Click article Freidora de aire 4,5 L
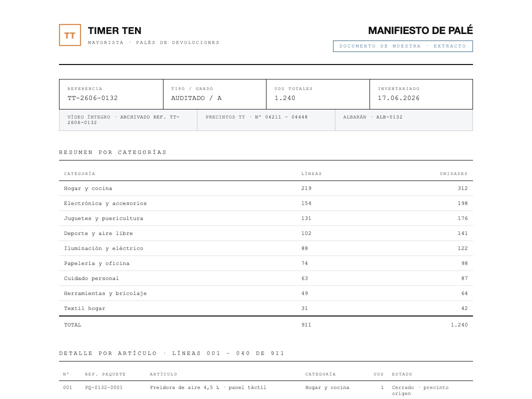This screenshot has width=532, height=399. [x=208, y=387]
